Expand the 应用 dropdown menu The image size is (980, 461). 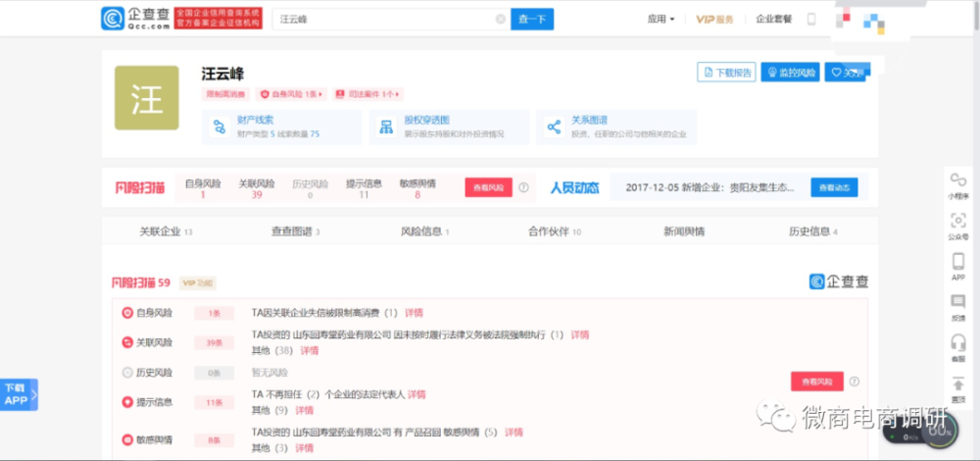[661, 19]
